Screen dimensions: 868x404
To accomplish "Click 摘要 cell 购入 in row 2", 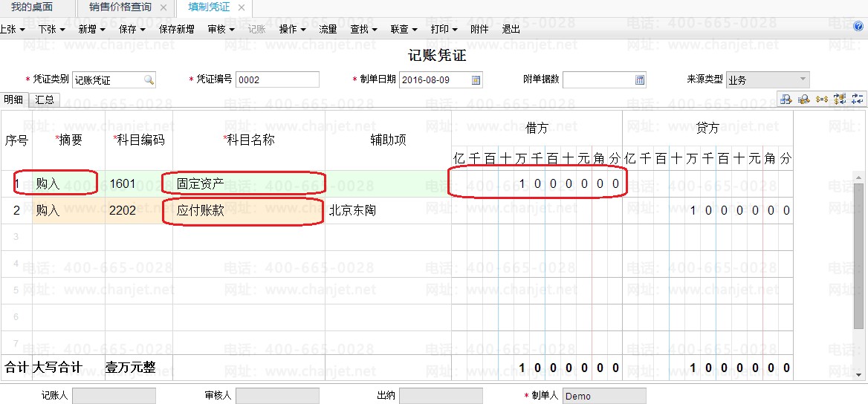I will 68,210.
